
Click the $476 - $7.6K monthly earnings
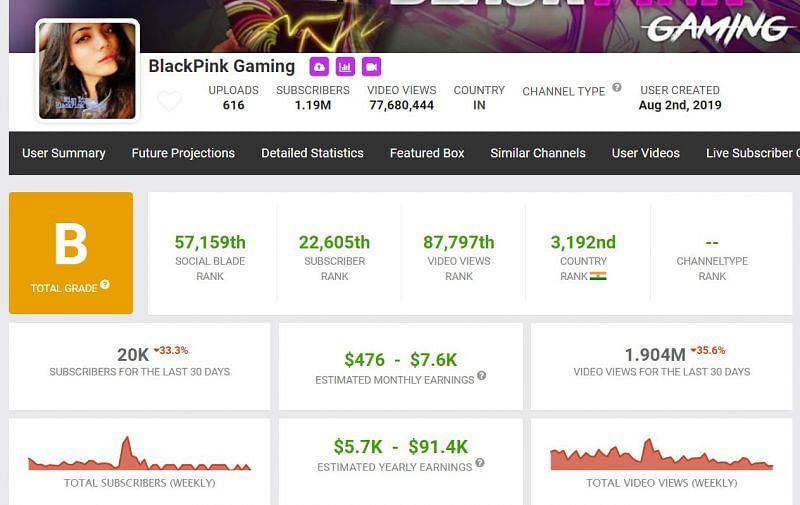(401, 360)
